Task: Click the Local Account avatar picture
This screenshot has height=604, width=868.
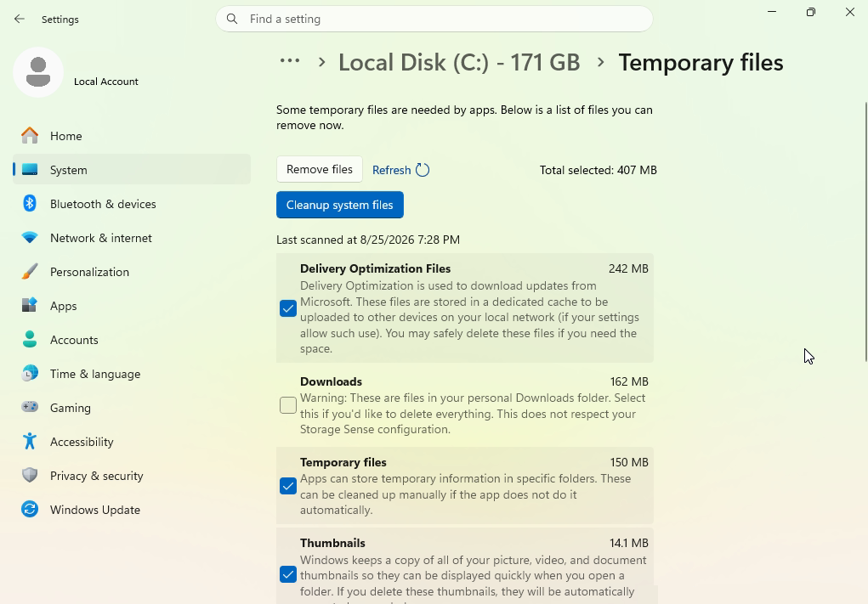Action: (38, 72)
